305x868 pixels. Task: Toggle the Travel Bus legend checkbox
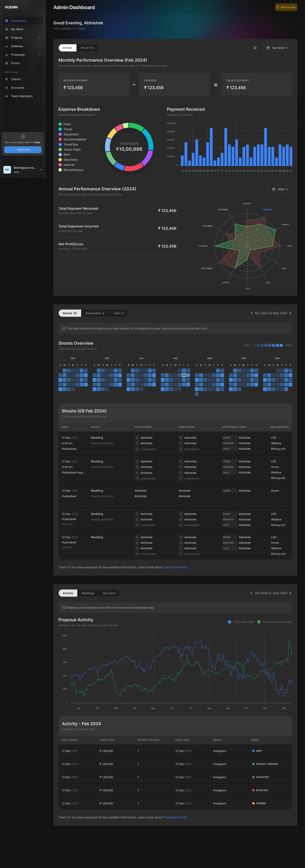(60, 145)
